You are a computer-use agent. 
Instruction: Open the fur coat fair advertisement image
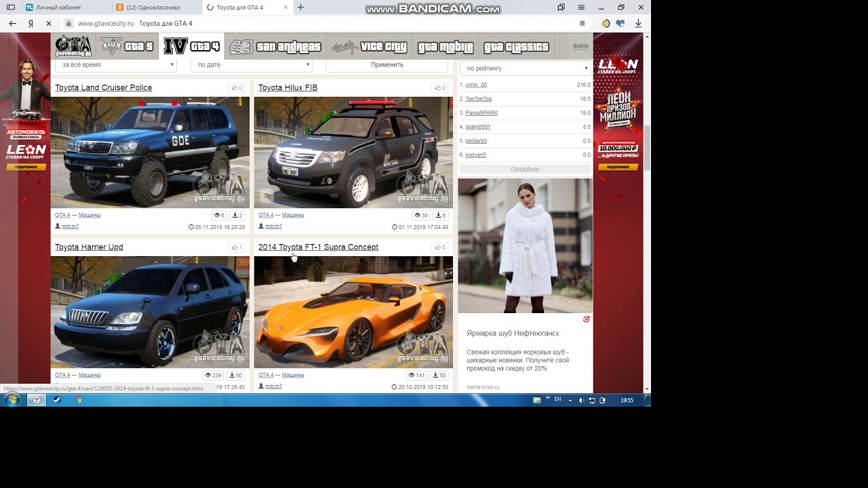(x=525, y=246)
